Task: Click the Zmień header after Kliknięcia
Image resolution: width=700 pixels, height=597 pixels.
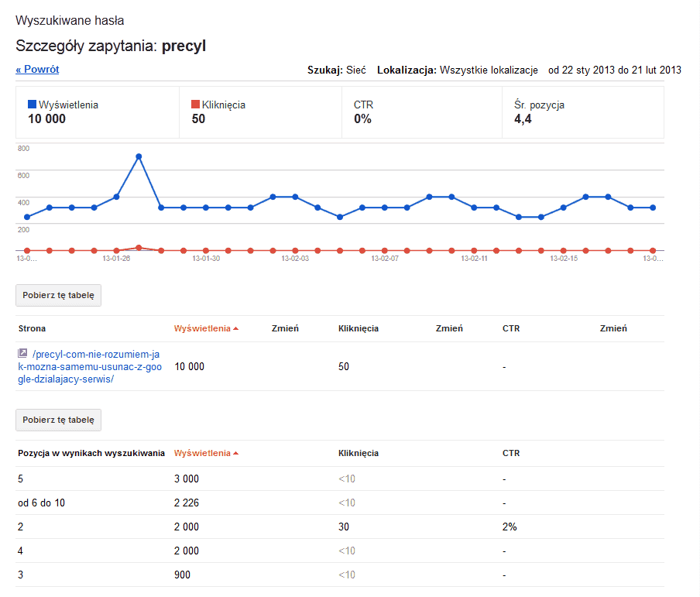Action: coord(449,328)
